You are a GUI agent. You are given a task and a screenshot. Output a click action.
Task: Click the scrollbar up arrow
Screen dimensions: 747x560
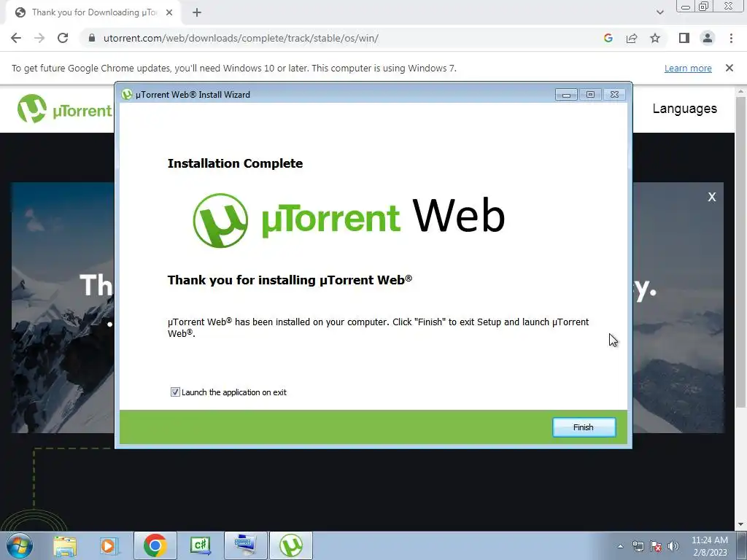(740, 91)
